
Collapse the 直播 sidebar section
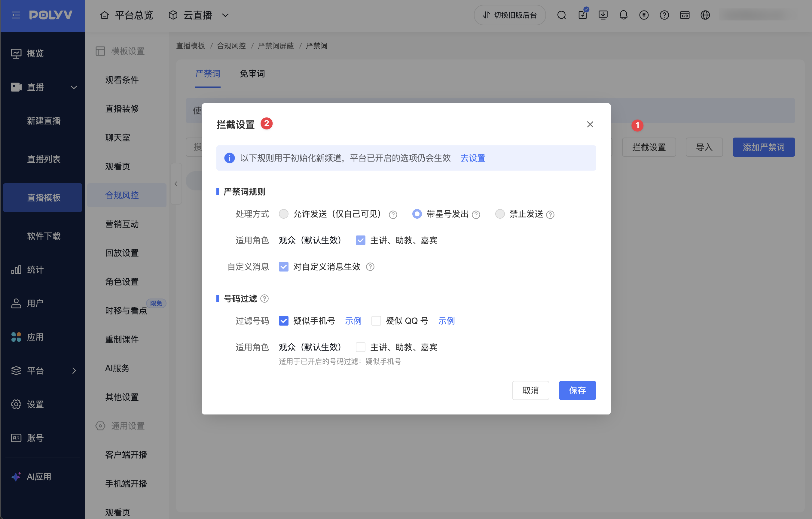click(74, 87)
